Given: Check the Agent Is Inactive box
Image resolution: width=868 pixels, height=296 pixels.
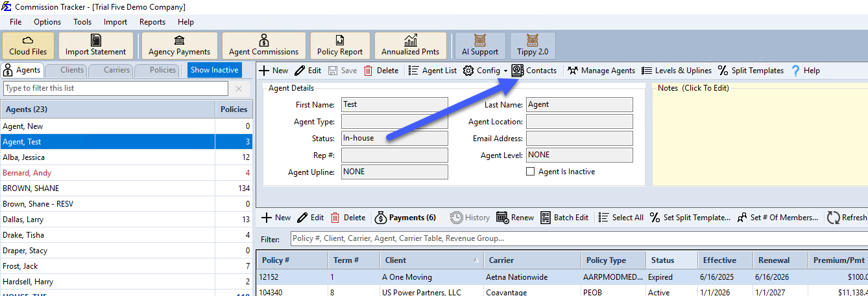Looking at the screenshot, I should [x=530, y=172].
